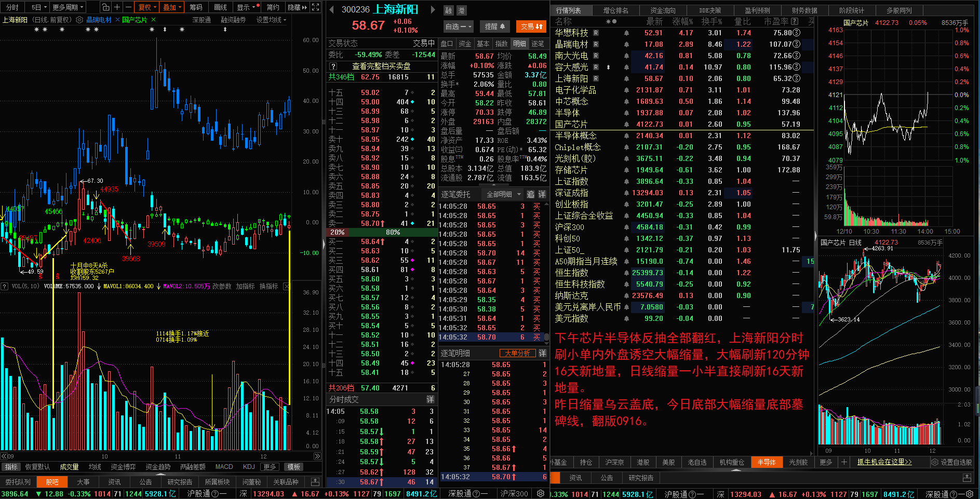980x499 pixels.
Task: Click alert bell for 晶瑞电材 row
Action: [x=626, y=44]
